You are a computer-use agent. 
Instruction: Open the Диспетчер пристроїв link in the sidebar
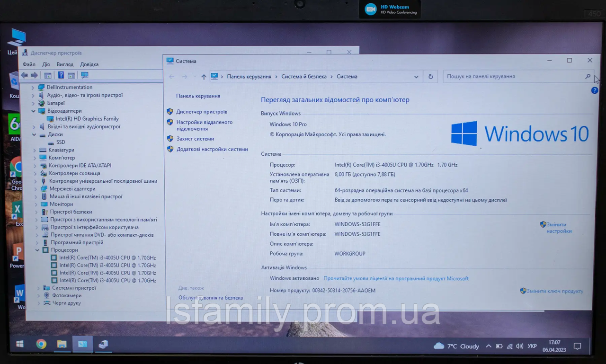click(202, 112)
